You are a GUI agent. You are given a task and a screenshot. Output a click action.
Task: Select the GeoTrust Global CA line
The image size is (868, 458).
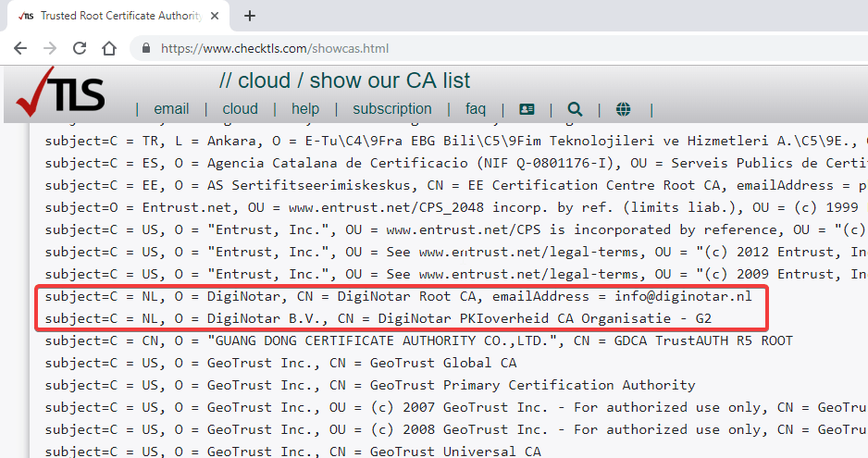280,364
